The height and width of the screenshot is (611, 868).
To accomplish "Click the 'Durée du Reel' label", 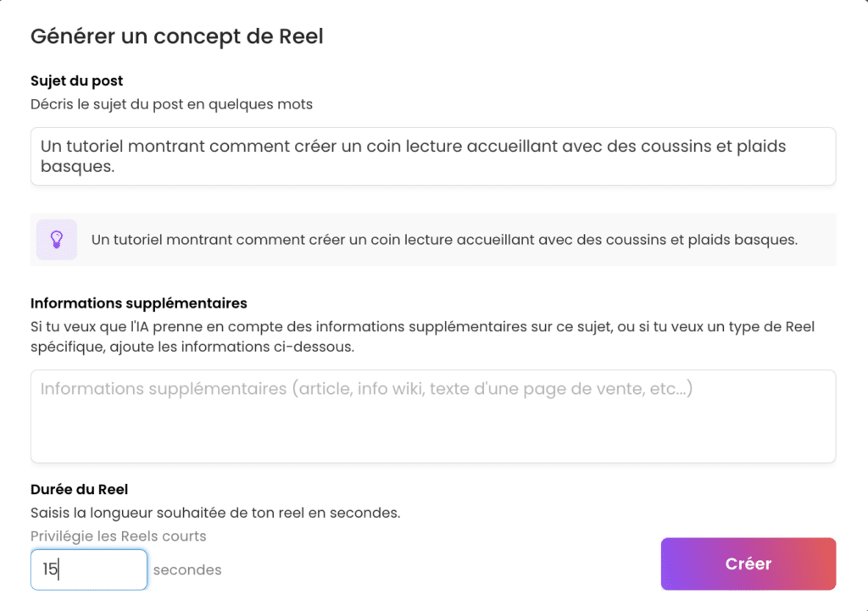I will (79, 489).
